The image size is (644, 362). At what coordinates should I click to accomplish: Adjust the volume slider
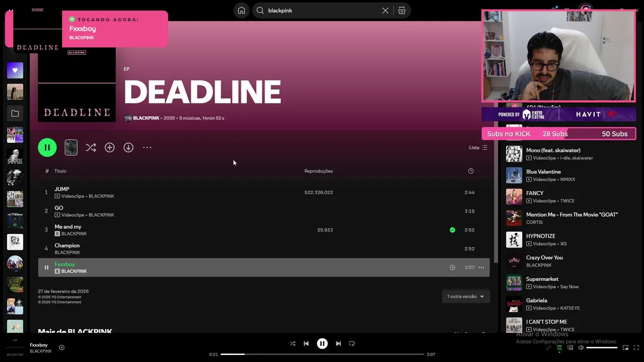pyautogui.click(x=602, y=347)
